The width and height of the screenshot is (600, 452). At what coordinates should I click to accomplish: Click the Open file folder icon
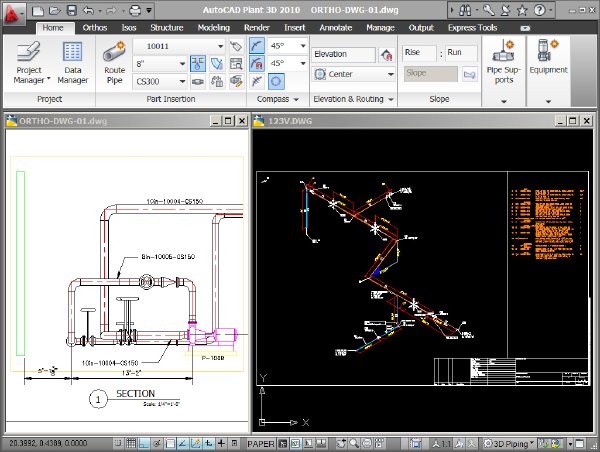(55, 10)
